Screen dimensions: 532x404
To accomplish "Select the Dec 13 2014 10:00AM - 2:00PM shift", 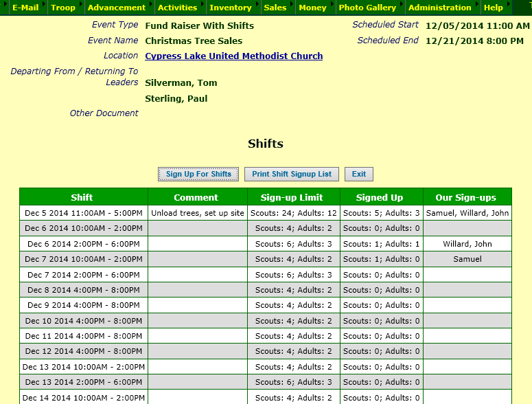I will coord(84,367).
